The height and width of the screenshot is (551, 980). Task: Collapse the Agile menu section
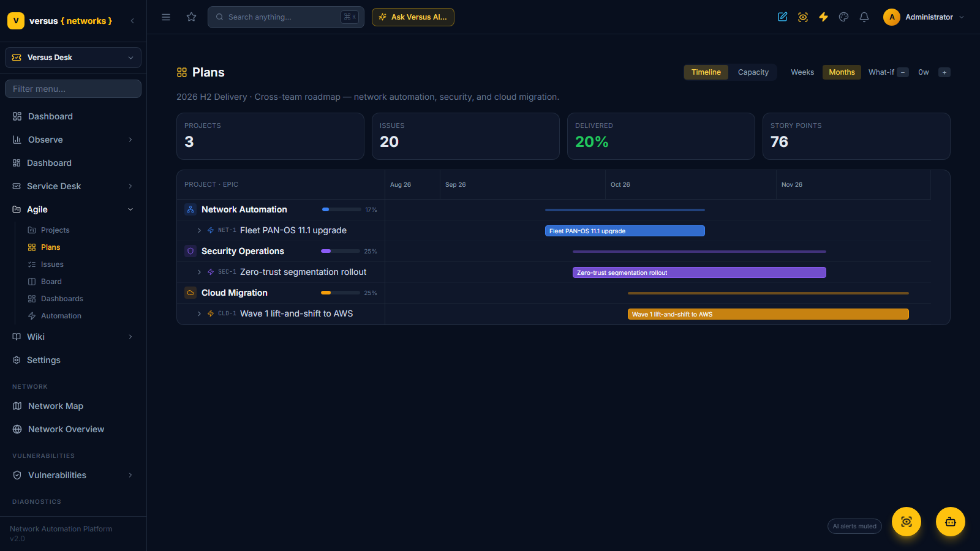73,209
